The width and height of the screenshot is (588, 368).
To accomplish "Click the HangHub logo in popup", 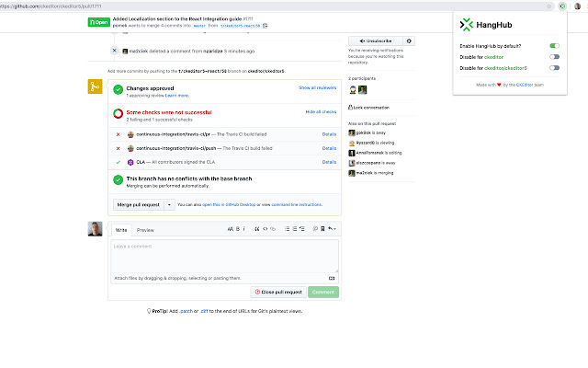I will point(467,25).
